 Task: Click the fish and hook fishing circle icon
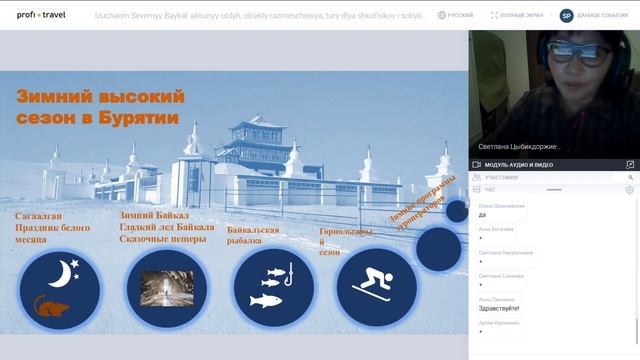pos(274,287)
